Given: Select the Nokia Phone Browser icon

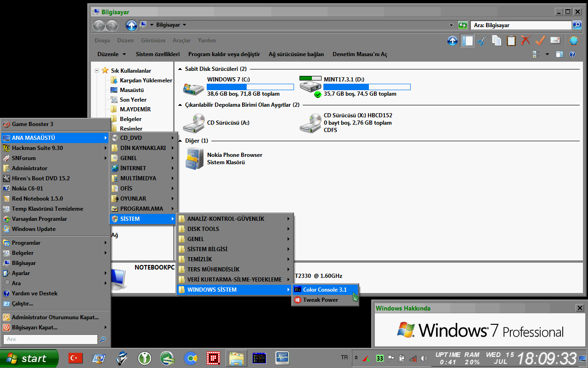Looking at the screenshot, I should (x=193, y=159).
